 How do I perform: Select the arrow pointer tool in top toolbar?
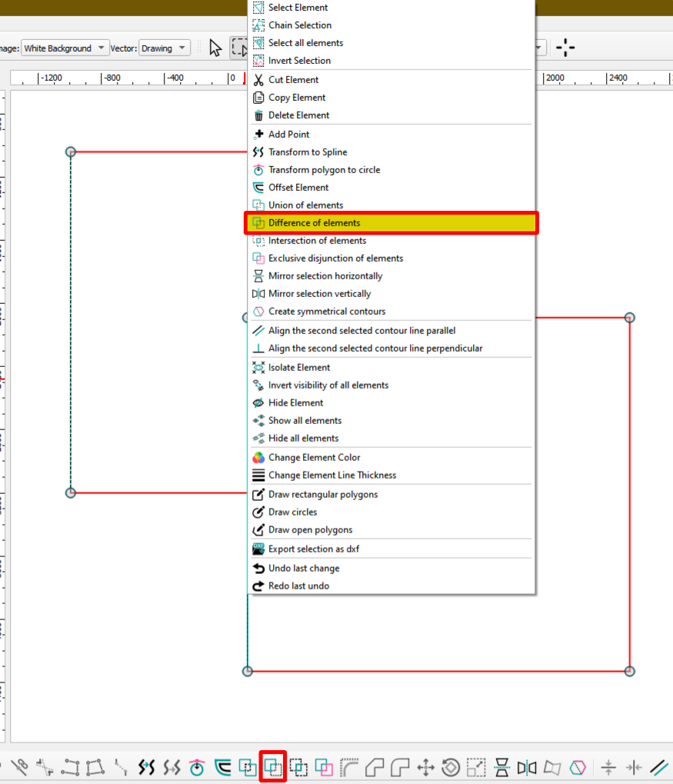215,48
